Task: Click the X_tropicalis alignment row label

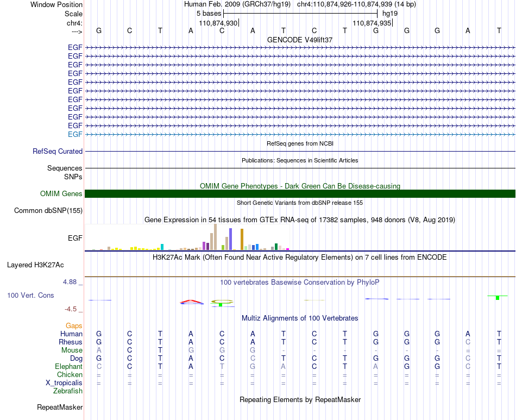Action: pyautogui.click(x=64, y=383)
